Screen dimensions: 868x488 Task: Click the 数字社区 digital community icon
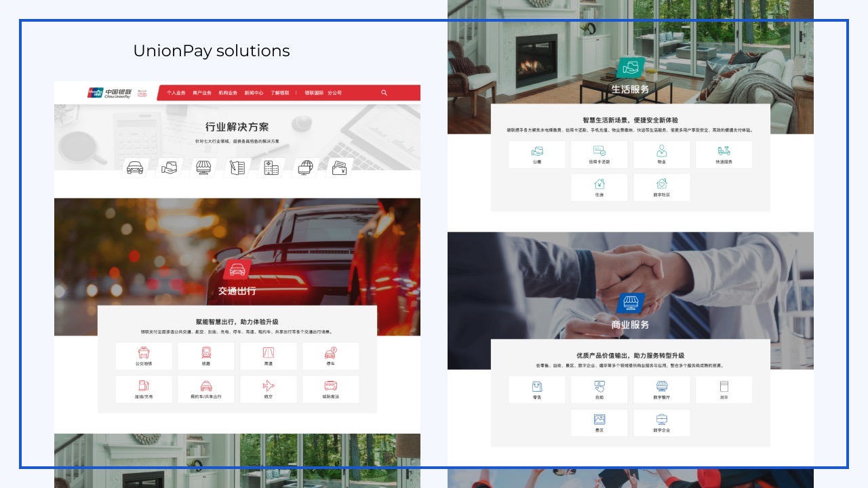662,188
